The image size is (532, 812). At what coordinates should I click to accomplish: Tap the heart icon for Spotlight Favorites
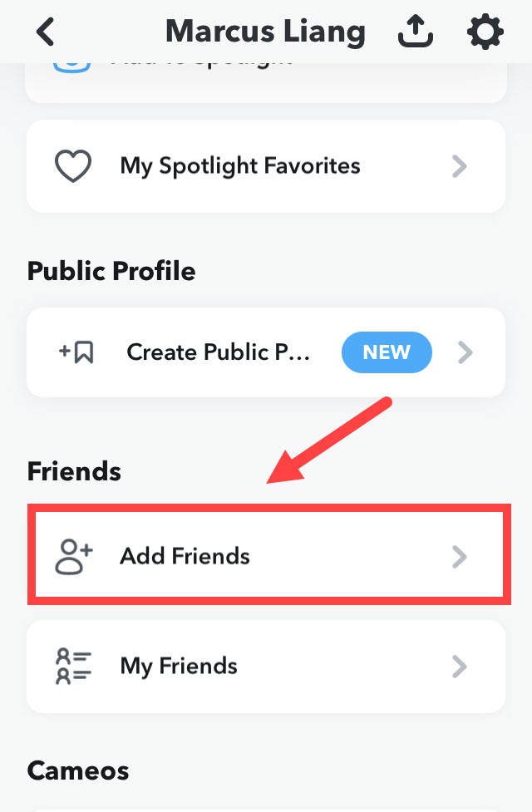[x=73, y=165]
